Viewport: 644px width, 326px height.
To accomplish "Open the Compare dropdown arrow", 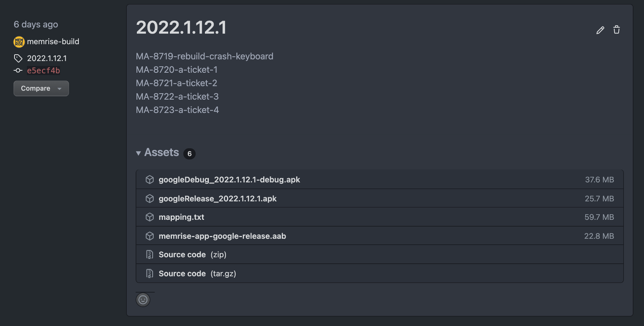I will coord(59,88).
